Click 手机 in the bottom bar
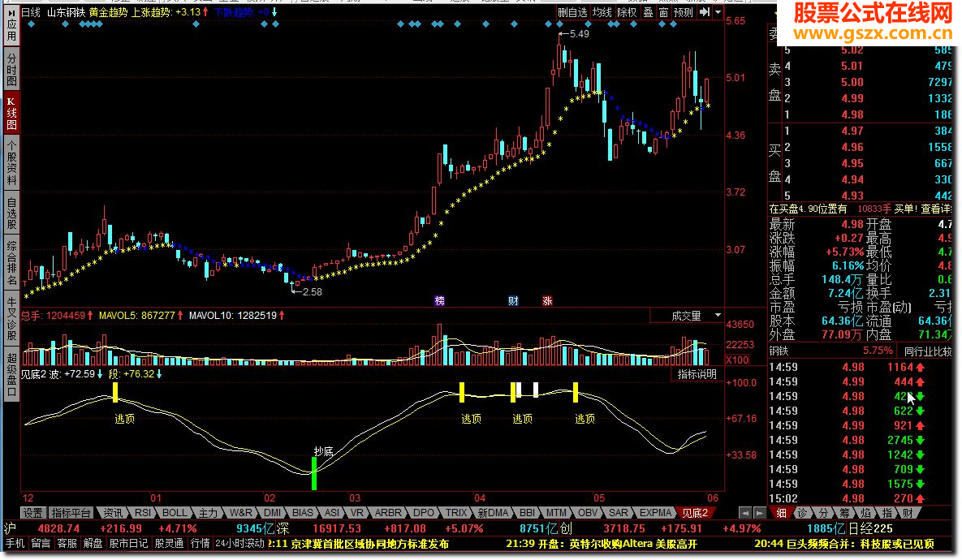Viewport: 962px width, 560px height. click(x=15, y=544)
